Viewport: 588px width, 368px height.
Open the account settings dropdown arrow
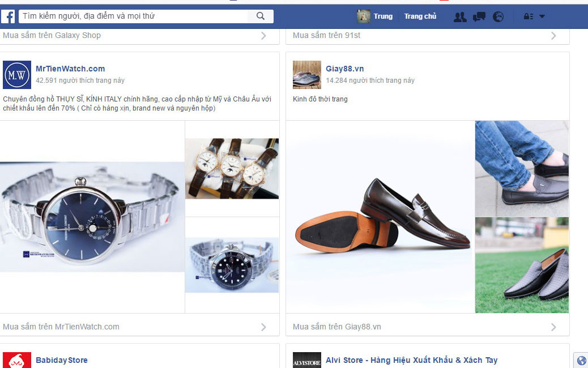[x=542, y=17]
